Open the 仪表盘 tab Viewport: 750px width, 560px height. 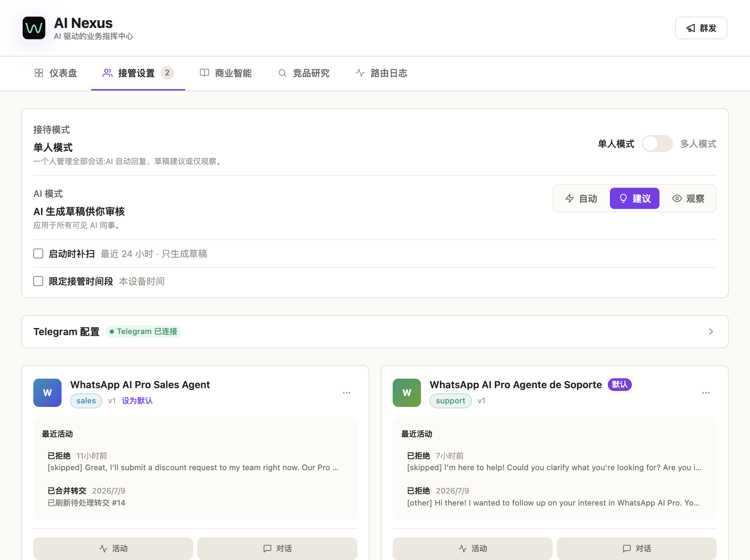(x=56, y=73)
